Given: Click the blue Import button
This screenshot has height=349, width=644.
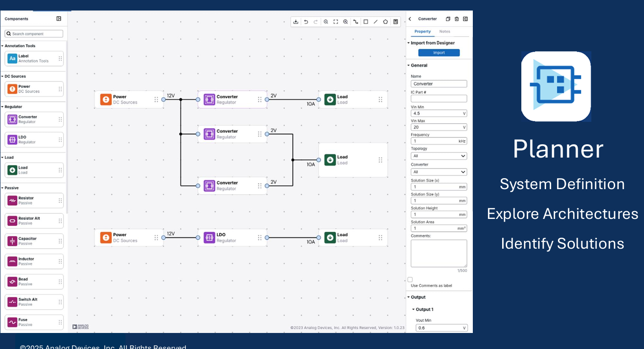Looking at the screenshot, I should pyautogui.click(x=438, y=53).
